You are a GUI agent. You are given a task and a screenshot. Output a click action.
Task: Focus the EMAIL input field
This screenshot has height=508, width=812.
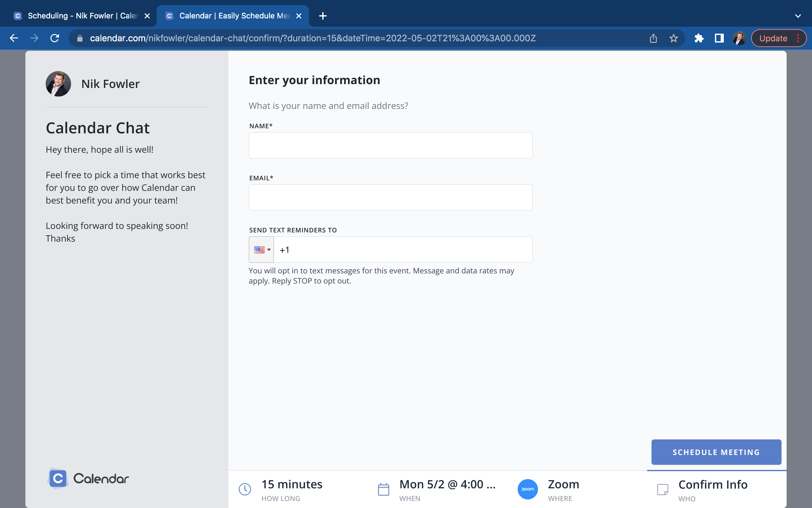(x=390, y=197)
